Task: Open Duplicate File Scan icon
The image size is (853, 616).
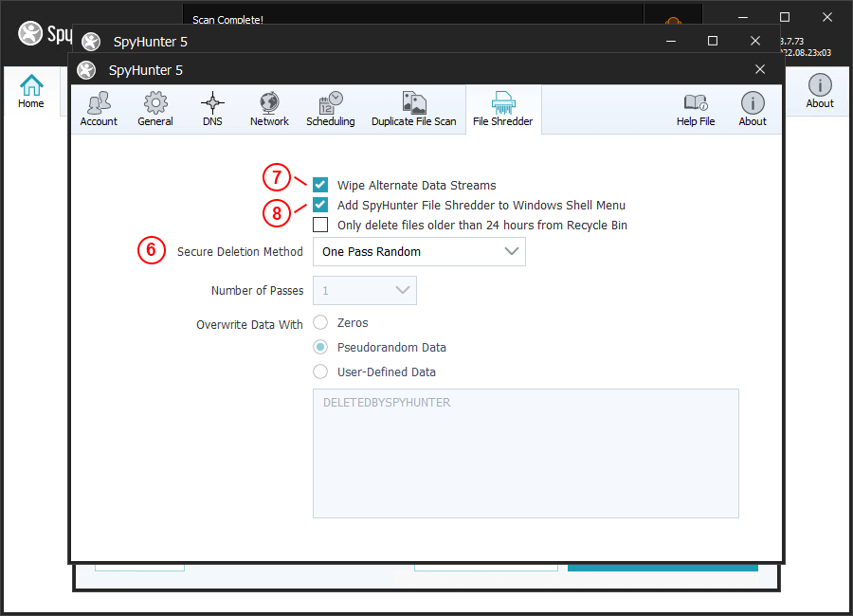Action: point(413,103)
